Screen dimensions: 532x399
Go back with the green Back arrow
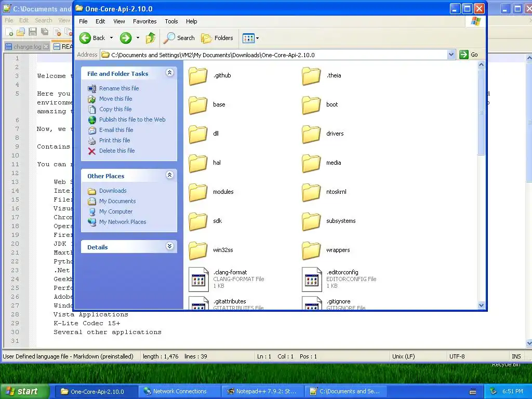[92, 38]
